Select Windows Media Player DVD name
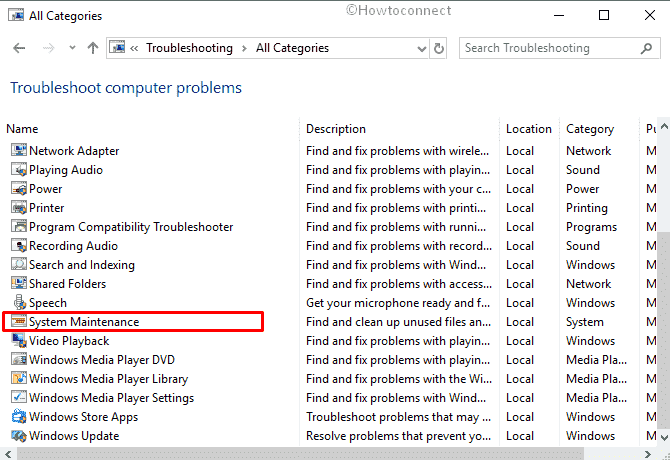 coord(102,360)
